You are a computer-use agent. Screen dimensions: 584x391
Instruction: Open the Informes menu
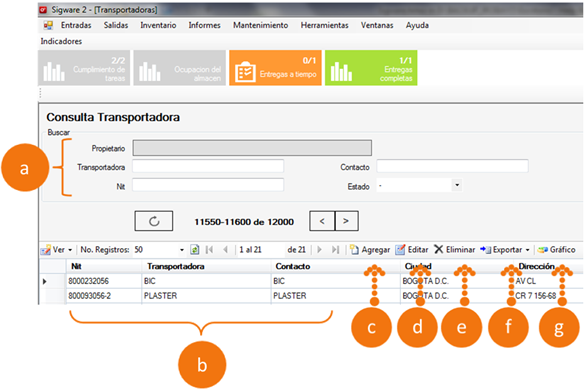point(204,25)
